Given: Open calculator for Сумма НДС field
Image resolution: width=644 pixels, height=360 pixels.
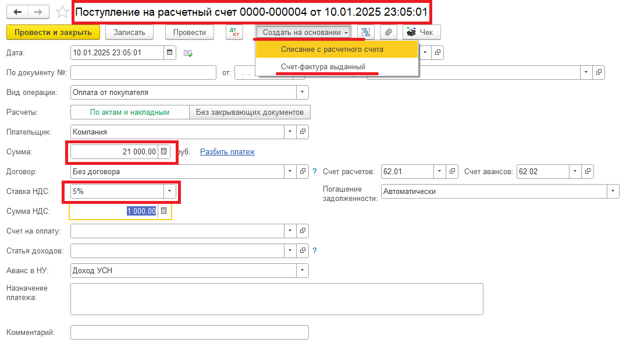Looking at the screenshot, I should [x=164, y=211].
